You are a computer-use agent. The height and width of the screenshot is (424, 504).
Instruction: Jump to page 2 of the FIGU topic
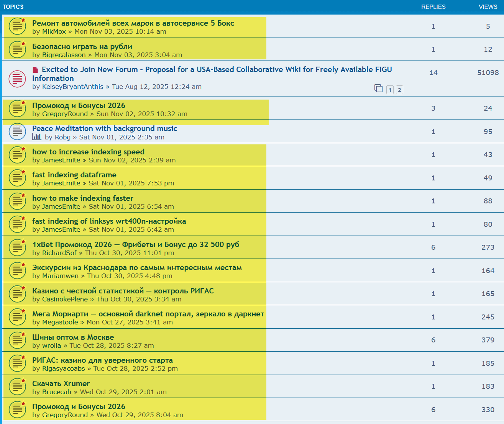(399, 90)
